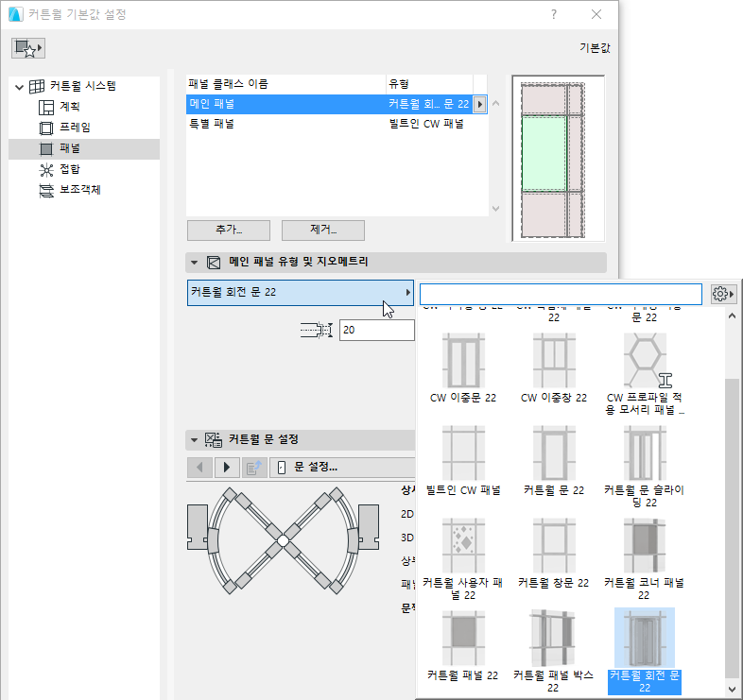
Task: Select the 메인 패널 row
Action: (x=337, y=104)
